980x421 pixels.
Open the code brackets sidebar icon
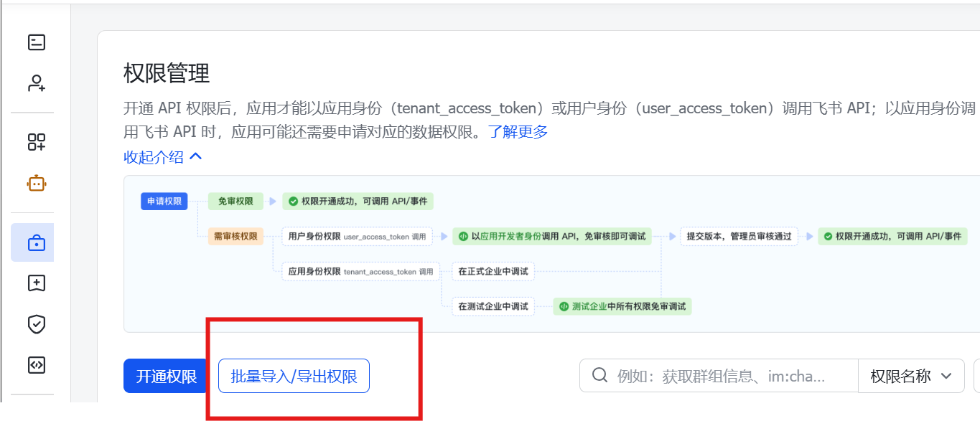(37, 365)
